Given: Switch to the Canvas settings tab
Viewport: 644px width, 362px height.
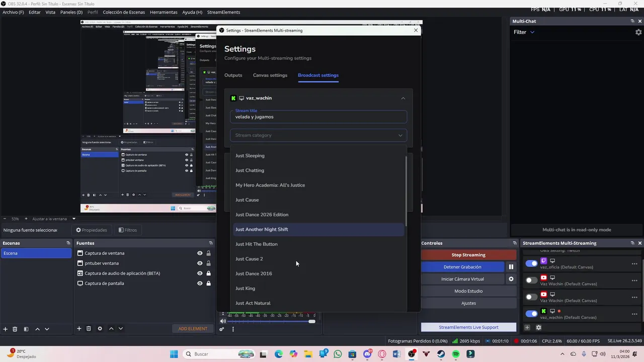Looking at the screenshot, I should point(270,75).
